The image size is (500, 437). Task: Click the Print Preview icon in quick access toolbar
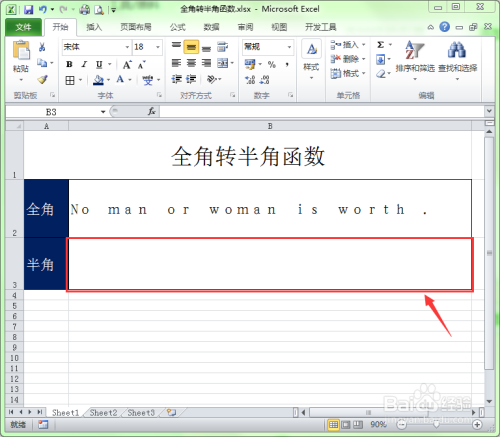(99, 10)
